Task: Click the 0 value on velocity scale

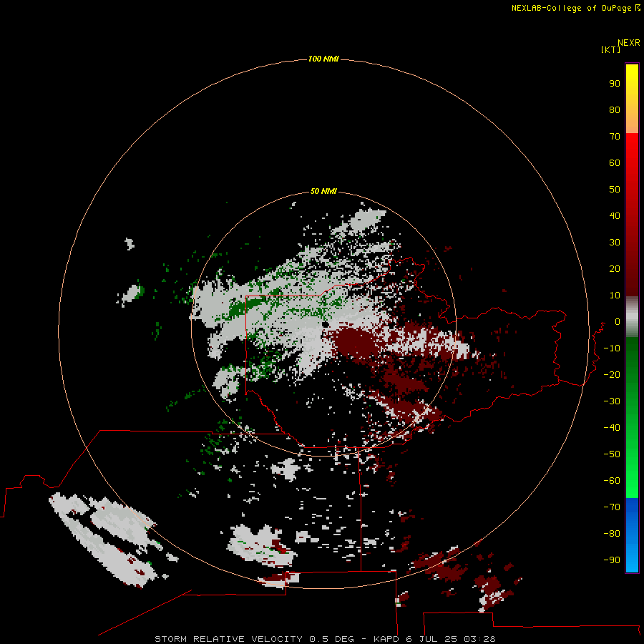Action: pos(618,321)
